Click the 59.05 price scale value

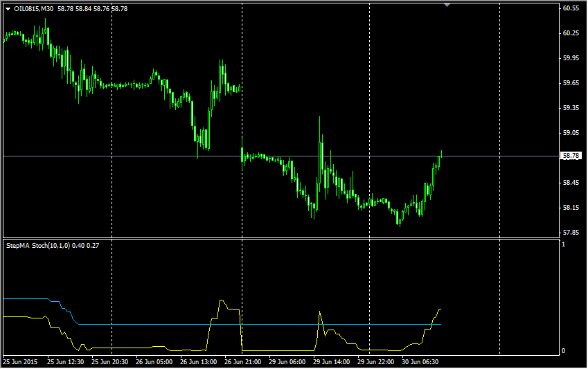point(571,133)
